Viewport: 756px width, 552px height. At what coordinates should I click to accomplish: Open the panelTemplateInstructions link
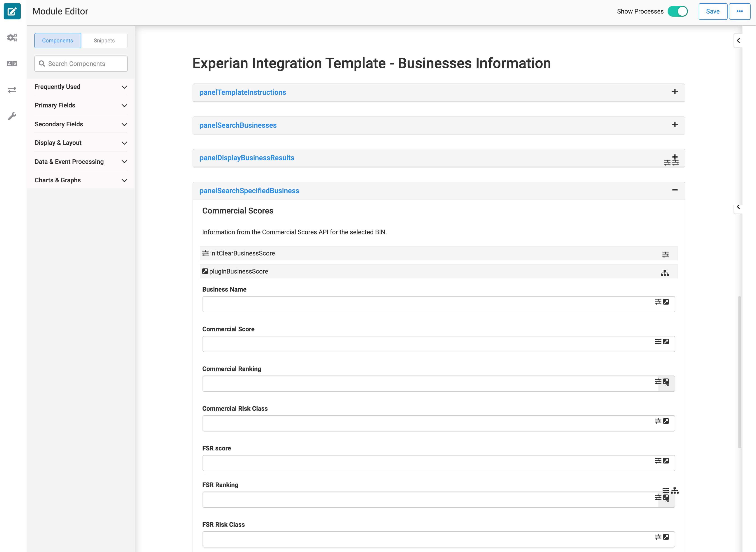(x=243, y=92)
